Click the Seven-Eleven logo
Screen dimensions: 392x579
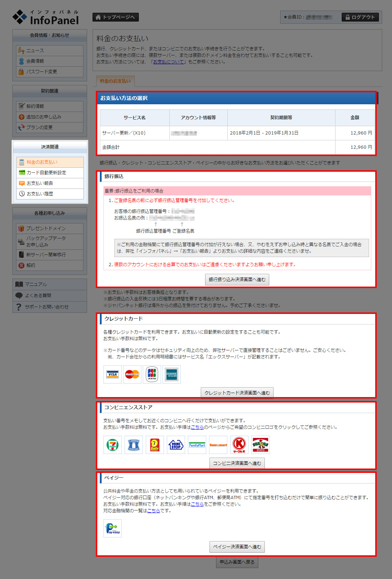113,445
